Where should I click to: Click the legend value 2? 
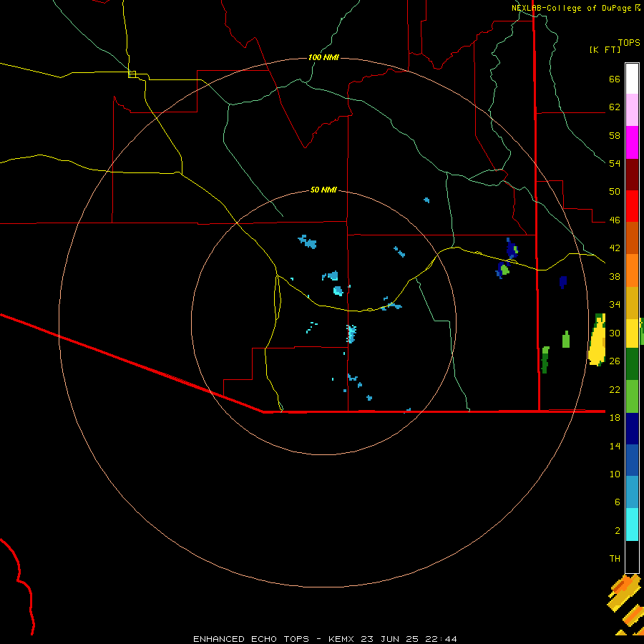click(617, 531)
